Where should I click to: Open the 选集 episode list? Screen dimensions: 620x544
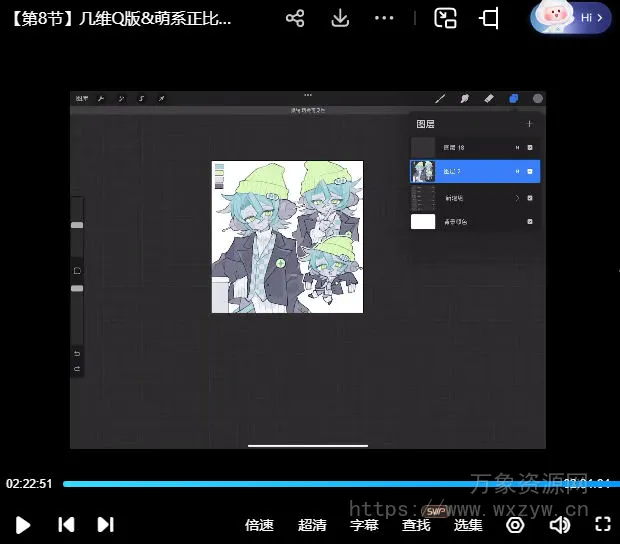tap(468, 525)
